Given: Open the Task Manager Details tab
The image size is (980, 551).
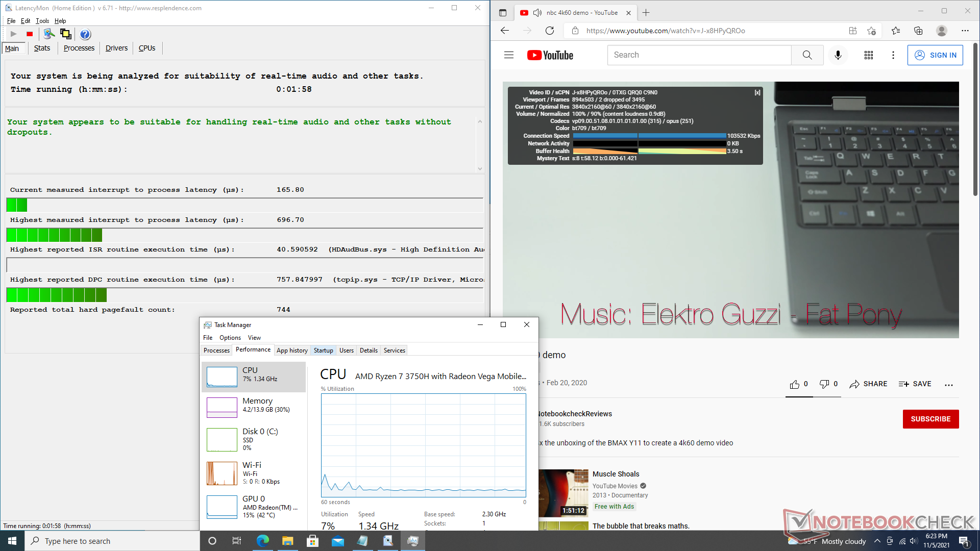Looking at the screenshot, I should (369, 350).
